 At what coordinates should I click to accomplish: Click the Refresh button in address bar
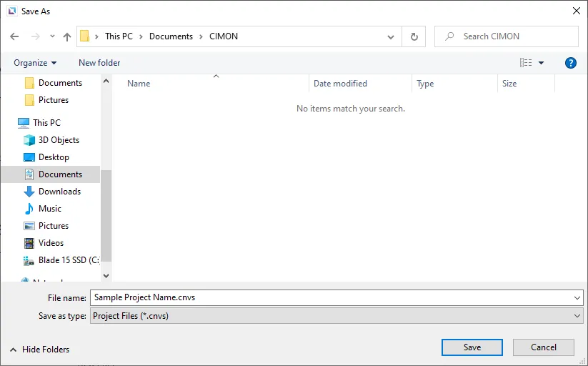(414, 36)
